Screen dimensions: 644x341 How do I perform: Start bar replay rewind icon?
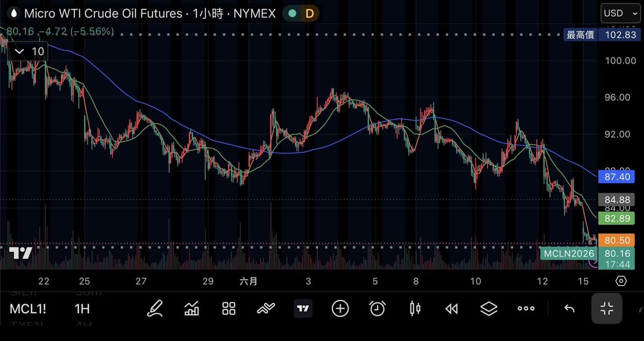[x=452, y=309]
